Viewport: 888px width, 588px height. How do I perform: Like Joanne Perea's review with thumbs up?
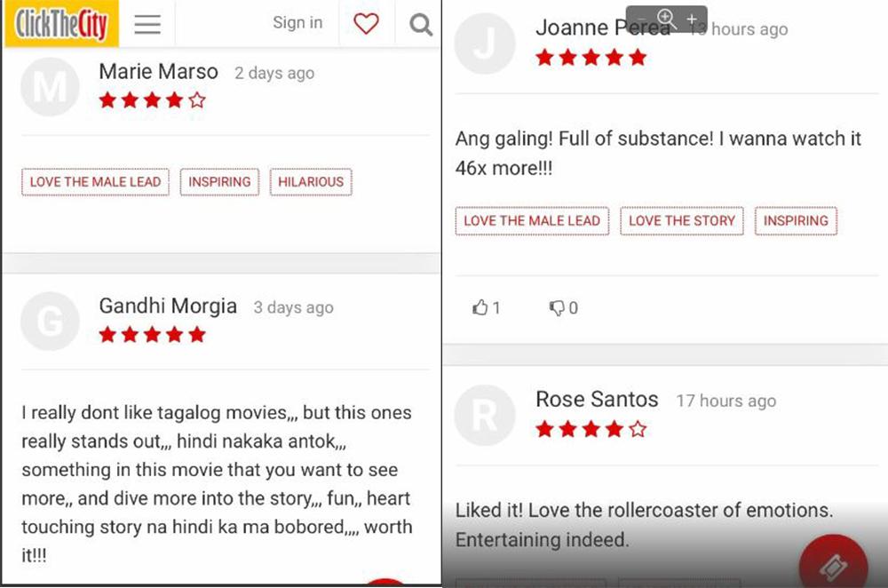(x=486, y=307)
